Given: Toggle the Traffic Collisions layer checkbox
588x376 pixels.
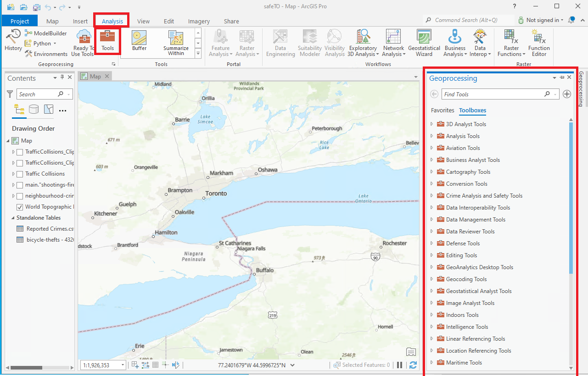Looking at the screenshot, I should coord(20,174).
